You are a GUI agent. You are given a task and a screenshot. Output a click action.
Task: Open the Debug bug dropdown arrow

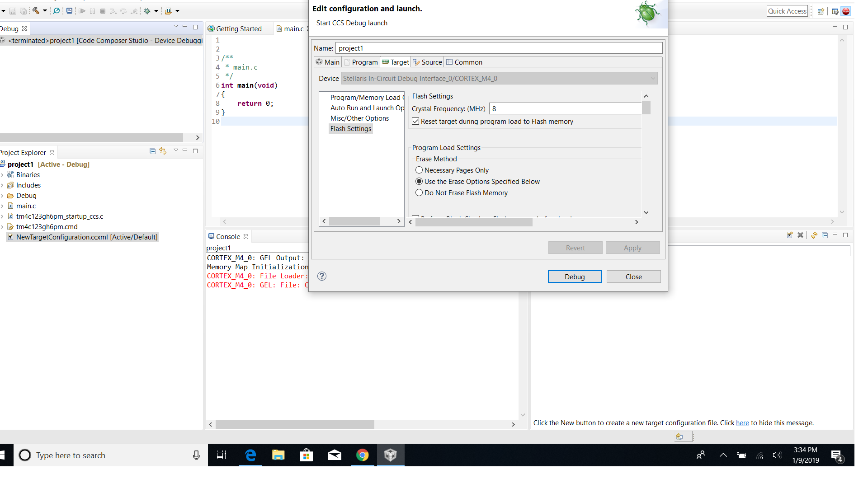pyautogui.click(x=156, y=11)
